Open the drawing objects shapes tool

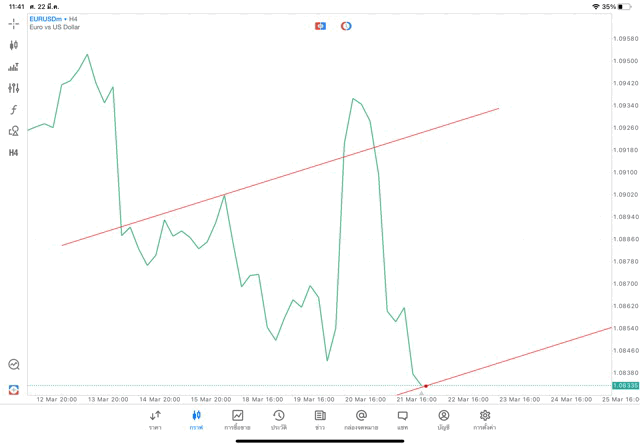point(14,131)
